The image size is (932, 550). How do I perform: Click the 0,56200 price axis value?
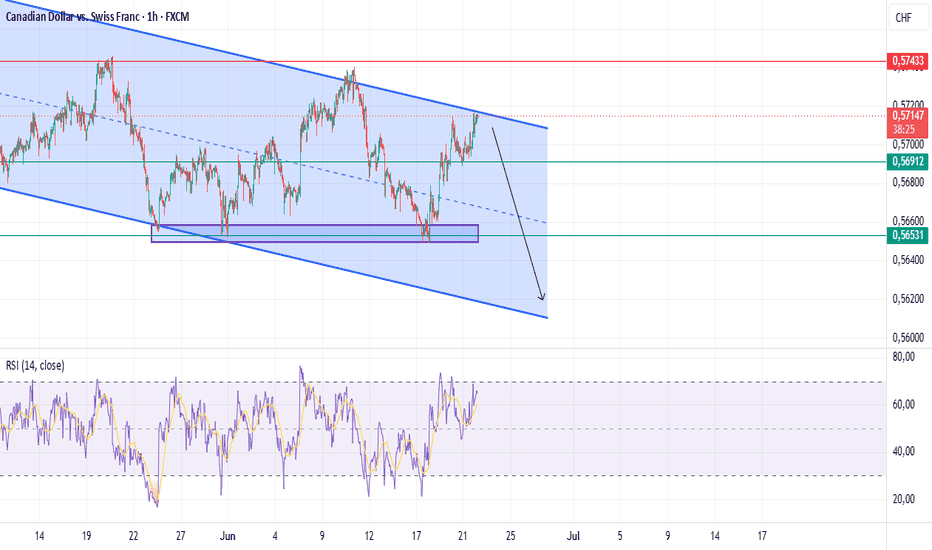(x=908, y=298)
